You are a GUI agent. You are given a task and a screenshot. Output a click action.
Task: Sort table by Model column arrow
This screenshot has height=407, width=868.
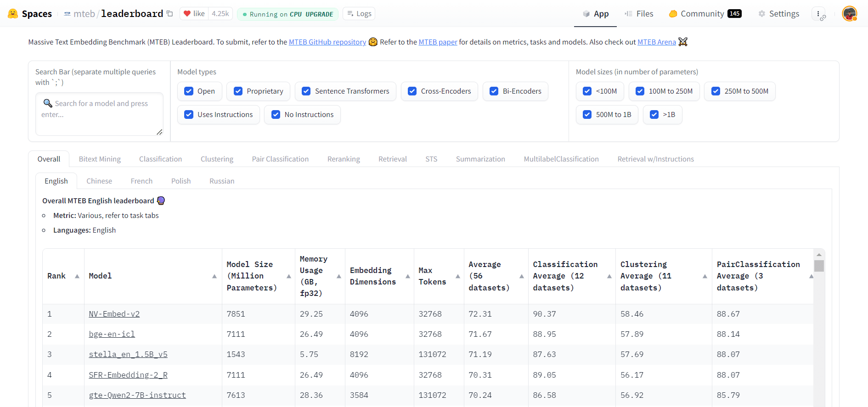pos(214,276)
